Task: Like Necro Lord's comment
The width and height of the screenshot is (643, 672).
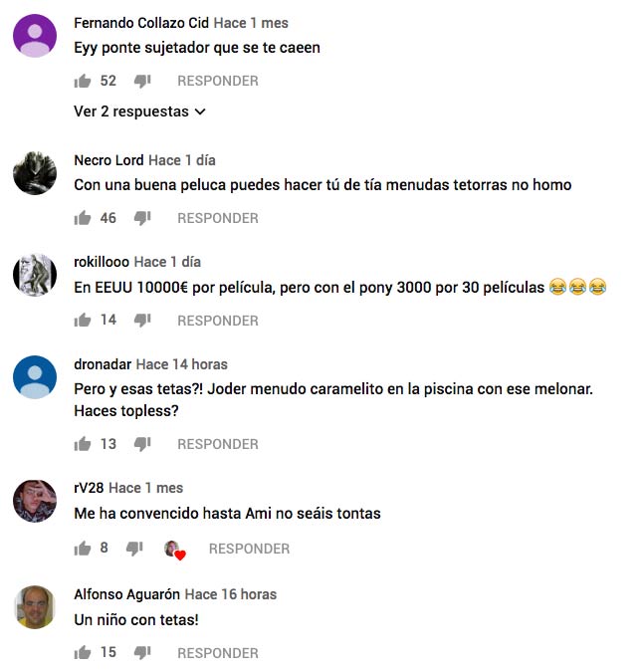Action: point(83,218)
